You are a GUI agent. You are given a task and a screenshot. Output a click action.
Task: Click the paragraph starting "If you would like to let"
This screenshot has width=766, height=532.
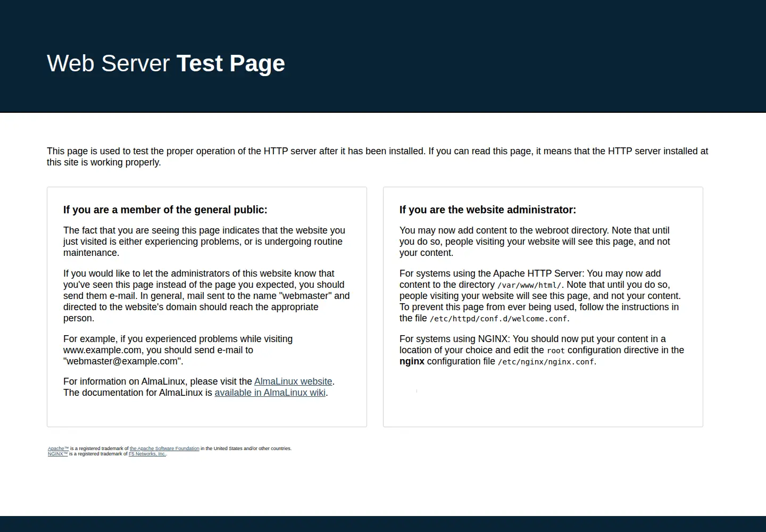tap(206, 296)
